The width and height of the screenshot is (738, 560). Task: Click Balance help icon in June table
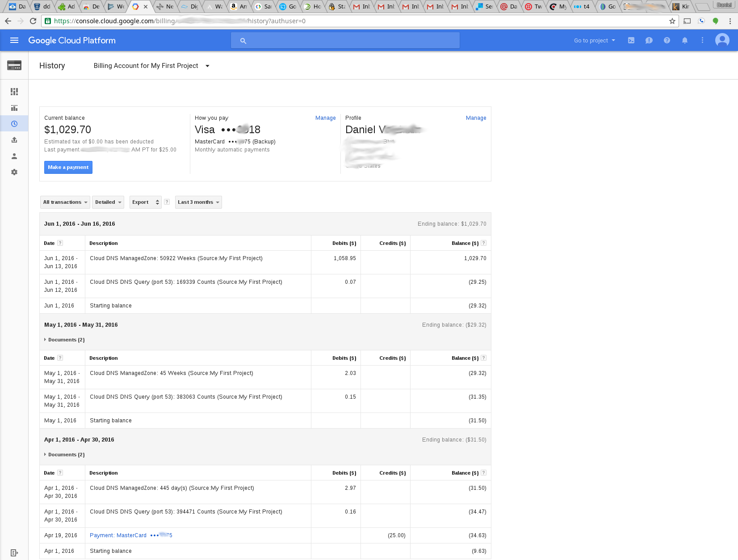(483, 243)
